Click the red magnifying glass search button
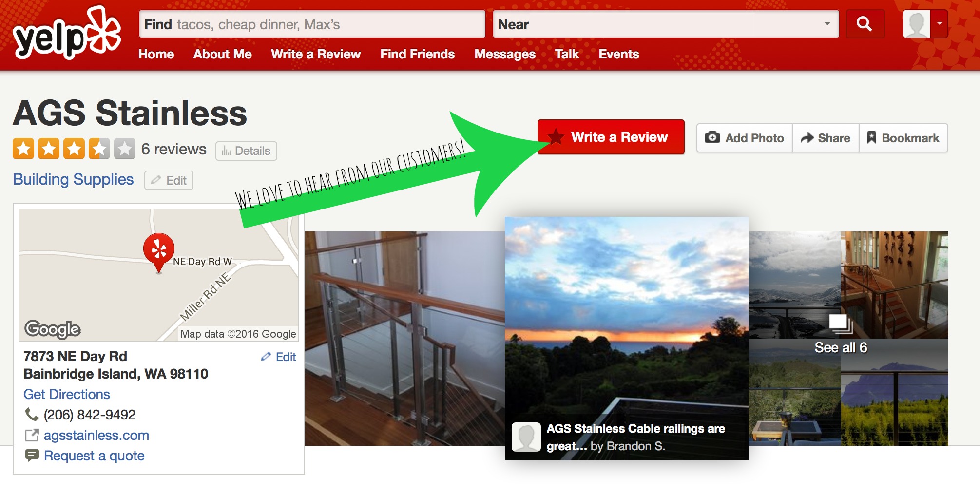 (x=865, y=24)
